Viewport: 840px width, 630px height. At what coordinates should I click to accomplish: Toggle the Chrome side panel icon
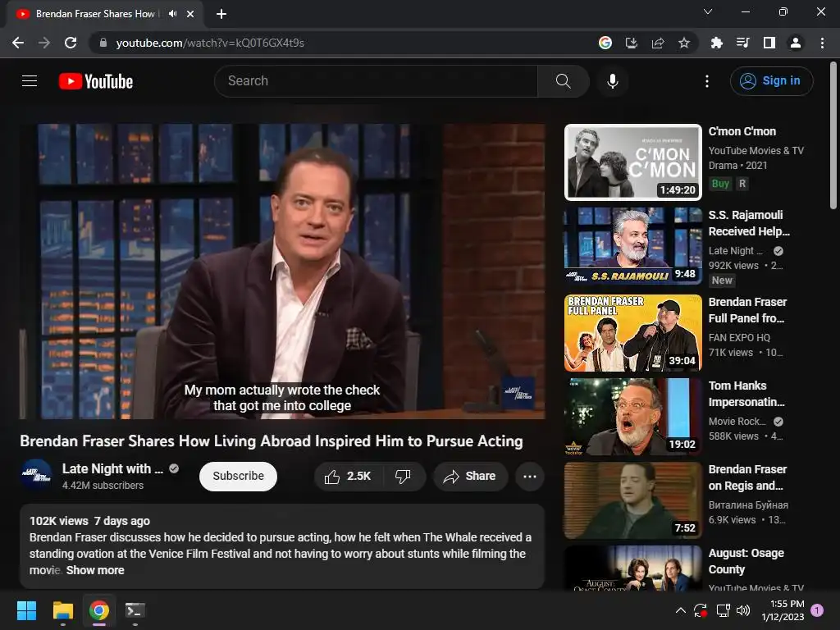pyautogui.click(x=769, y=43)
